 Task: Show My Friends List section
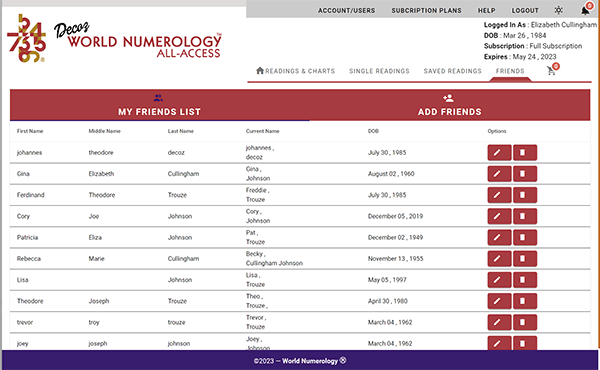coord(159,105)
